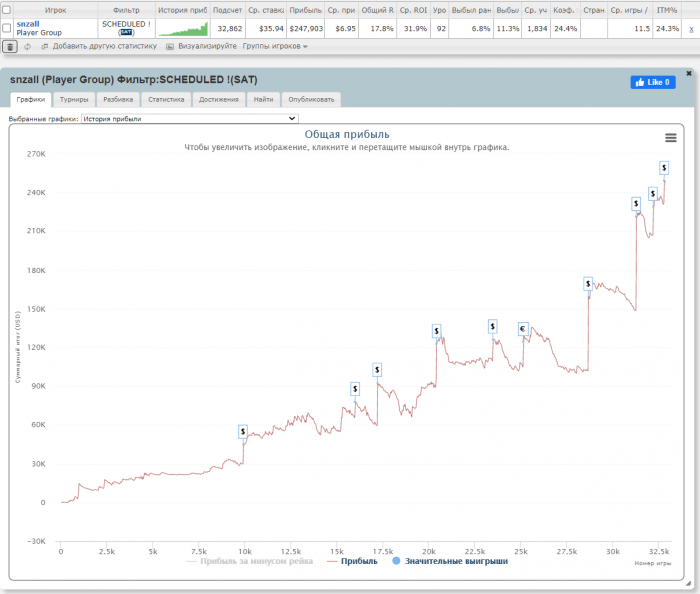
Task: Click the SAT filter badge
Action: (126, 32)
